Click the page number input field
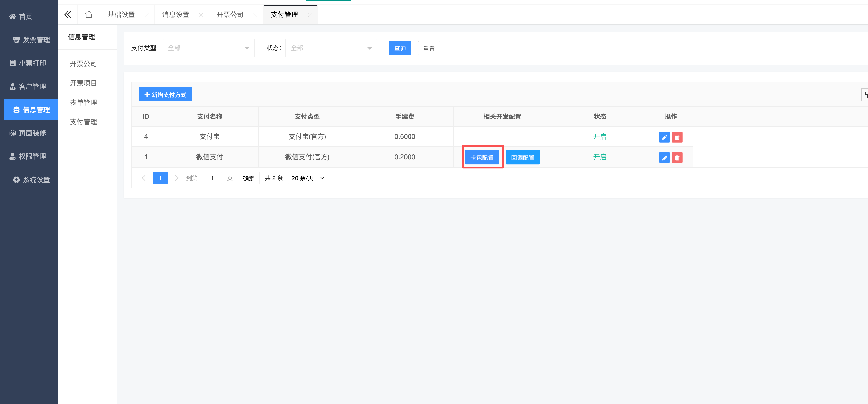The image size is (868, 404). (x=212, y=178)
